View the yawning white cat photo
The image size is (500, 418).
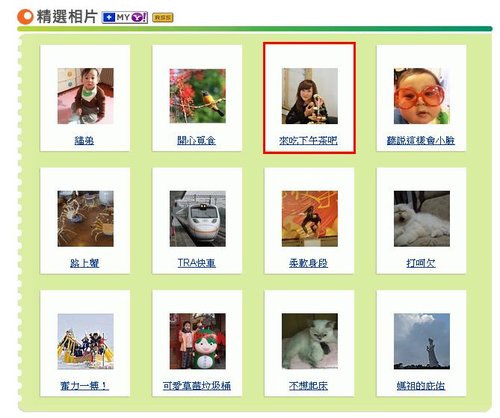pos(422,219)
